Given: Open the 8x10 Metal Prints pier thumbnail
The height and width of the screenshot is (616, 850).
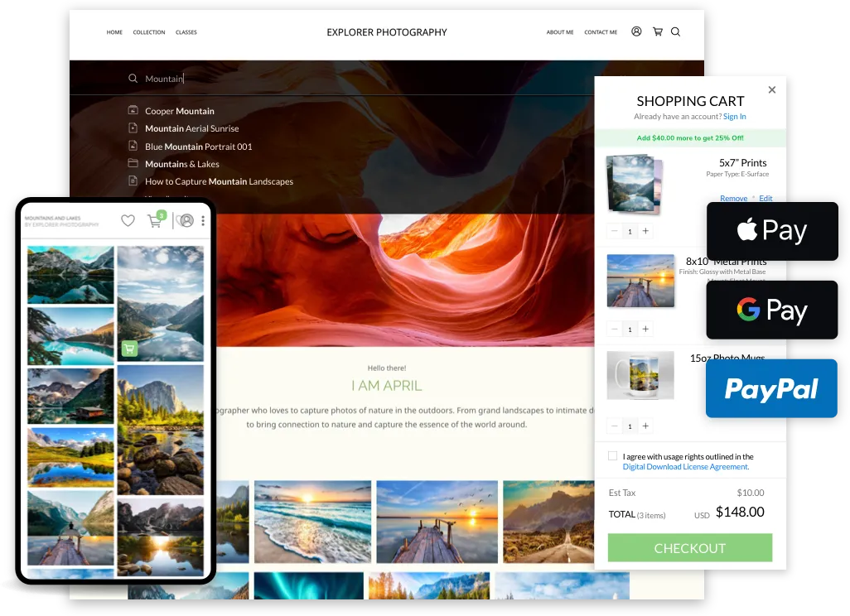Looking at the screenshot, I should coord(640,281).
